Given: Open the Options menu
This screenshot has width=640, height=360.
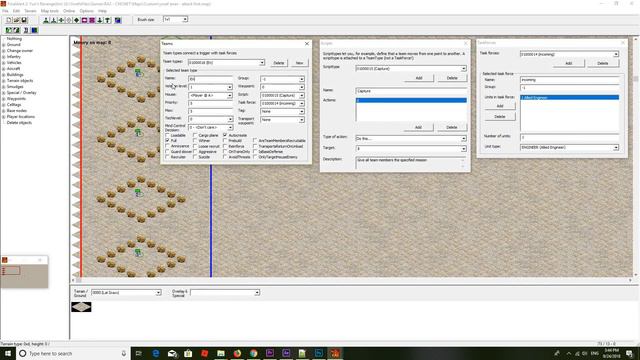Looking at the screenshot, I should tap(86, 11).
